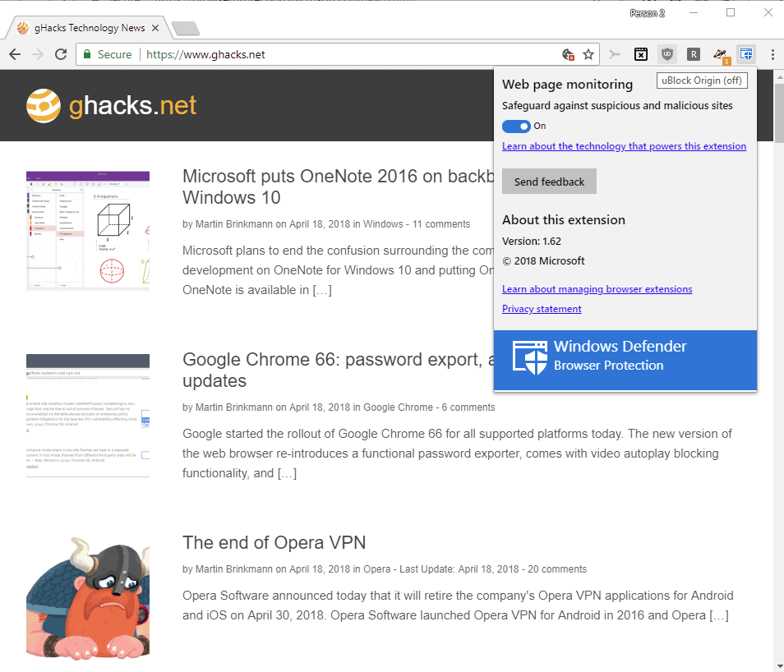Switch to the second browser tab
The height and width of the screenshot is (672, 784).
point(185,26)
